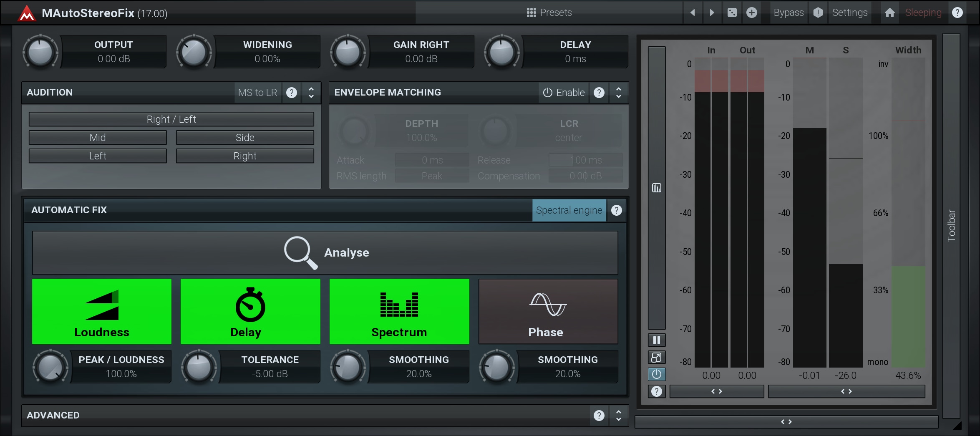Click the home icon in title bar
Viewport: 980px width, 436px height.
pos(889,13)
